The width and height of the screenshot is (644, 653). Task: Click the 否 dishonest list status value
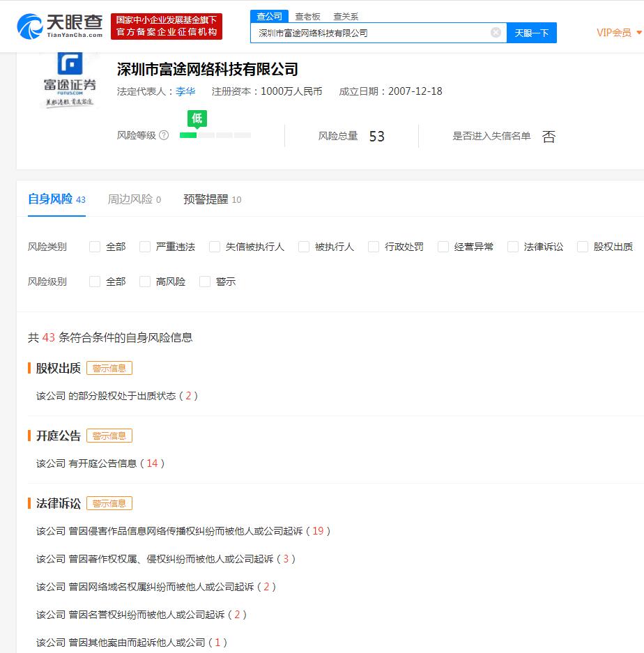coord(549,136)
